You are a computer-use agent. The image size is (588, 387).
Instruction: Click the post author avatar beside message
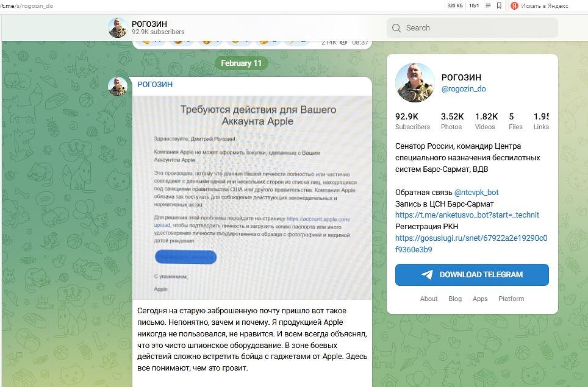(118, 86)
